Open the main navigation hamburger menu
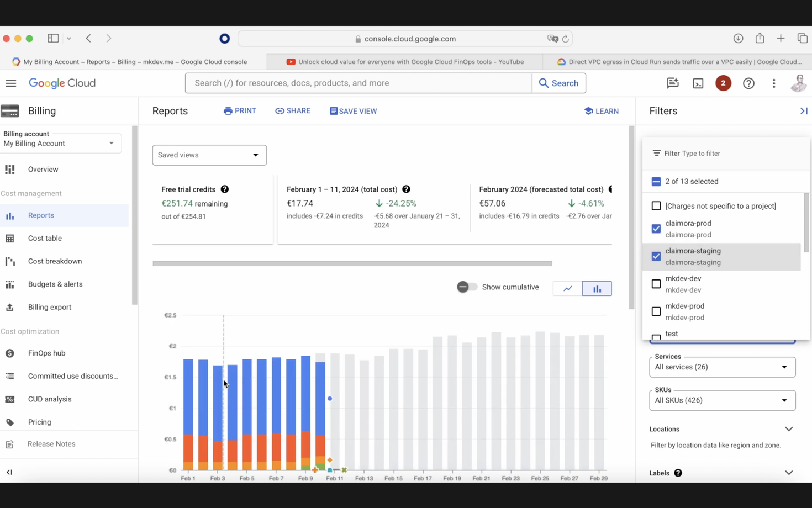 11,83
